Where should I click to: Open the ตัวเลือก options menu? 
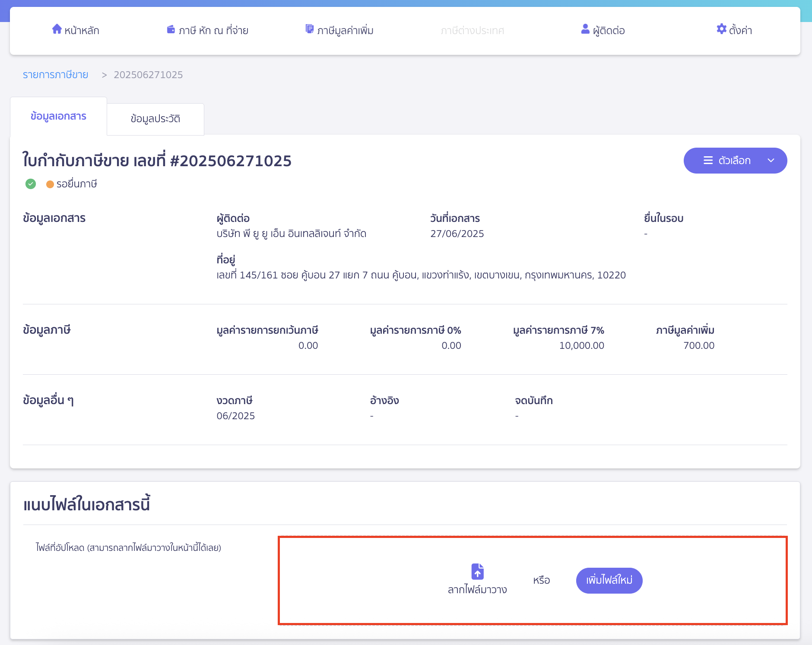click(735, 161)
